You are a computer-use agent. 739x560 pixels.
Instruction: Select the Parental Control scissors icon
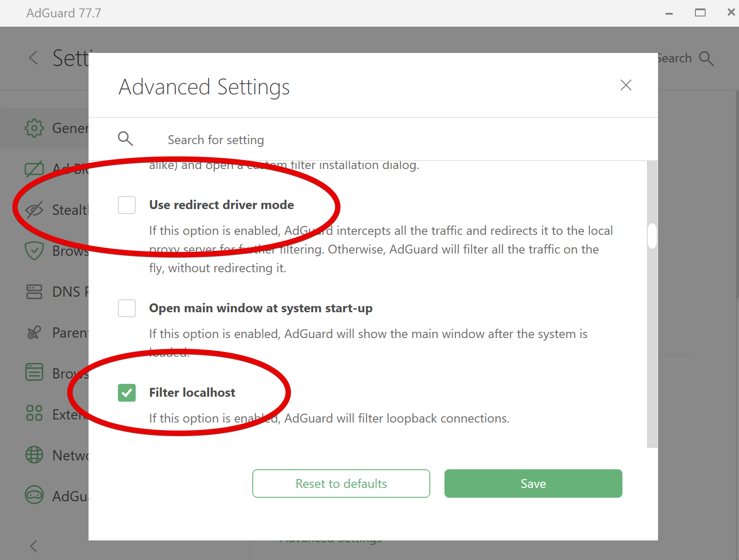(34, 333)
